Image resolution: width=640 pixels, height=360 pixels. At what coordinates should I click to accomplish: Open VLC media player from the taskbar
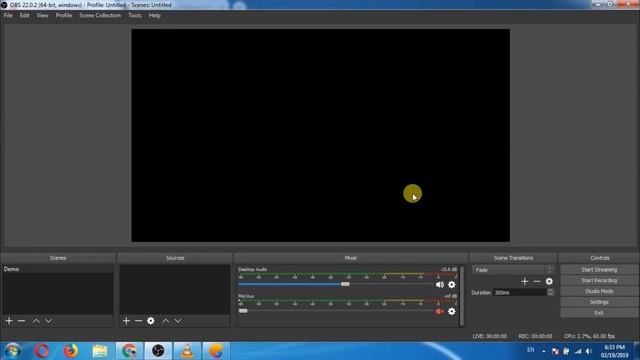pos(187,351)
